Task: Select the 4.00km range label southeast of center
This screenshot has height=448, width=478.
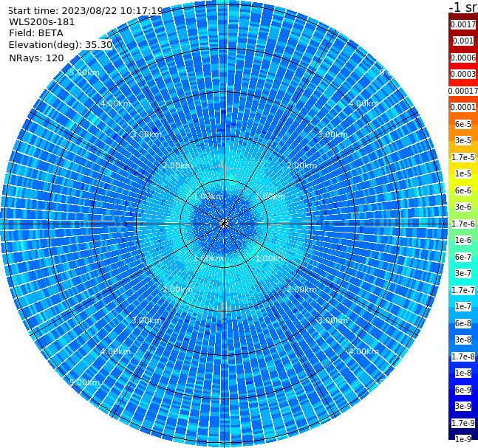Action: [363, 351]
